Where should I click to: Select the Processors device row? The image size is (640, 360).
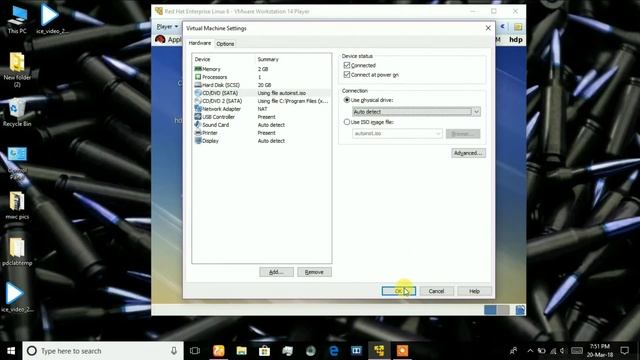click(x=261, y=77)
